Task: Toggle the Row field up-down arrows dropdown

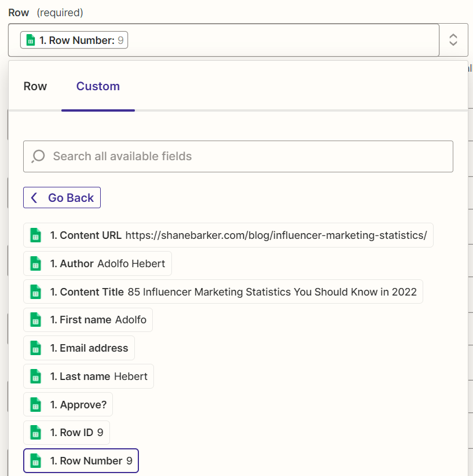Action: coord(453,40)
